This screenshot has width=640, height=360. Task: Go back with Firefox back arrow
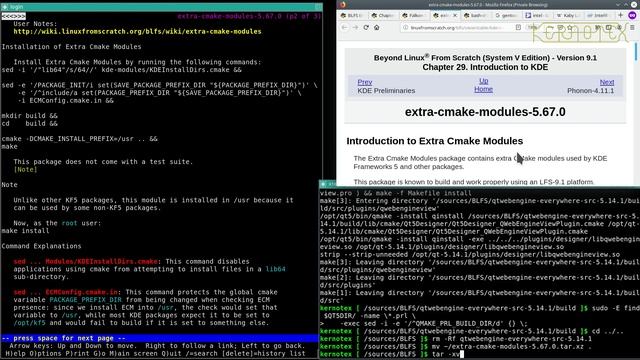344,27
